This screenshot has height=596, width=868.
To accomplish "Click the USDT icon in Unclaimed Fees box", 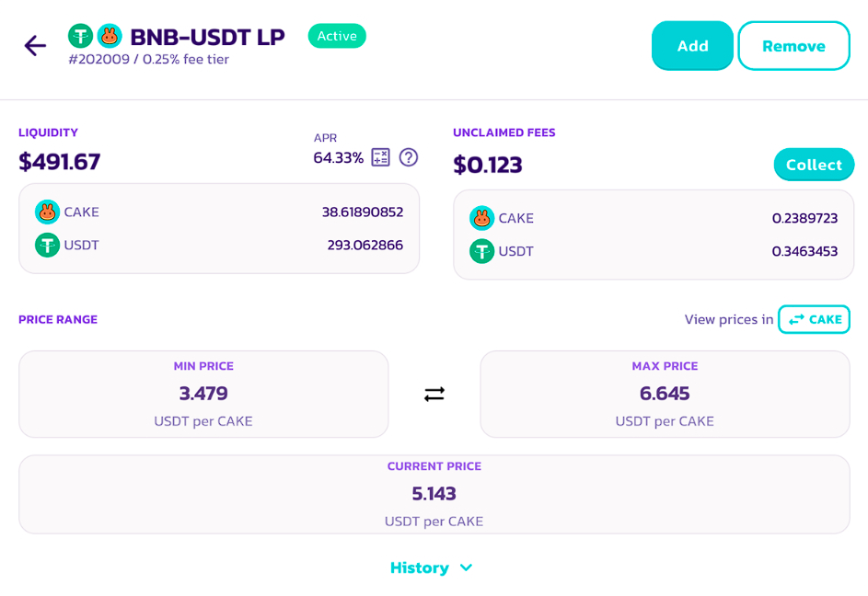I will tap(481, 251).
